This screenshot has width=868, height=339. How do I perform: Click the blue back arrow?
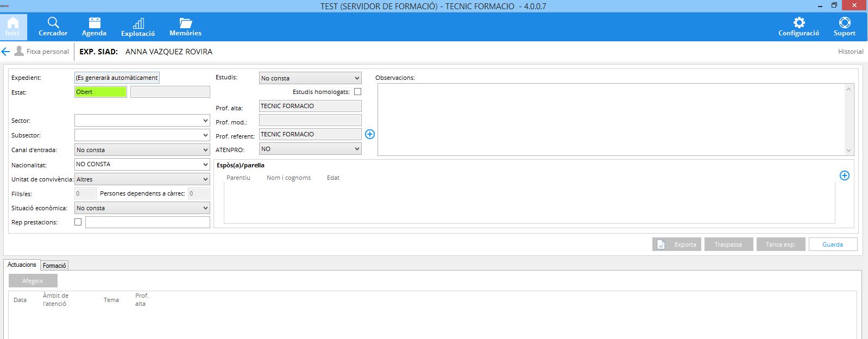pos(6,52)
